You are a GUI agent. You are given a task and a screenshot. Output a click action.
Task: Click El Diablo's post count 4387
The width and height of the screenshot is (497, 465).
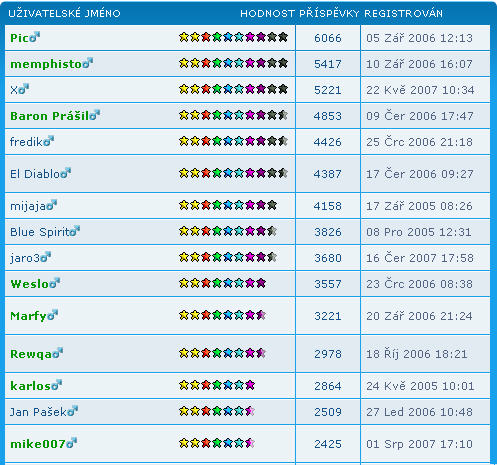tap(328, 174)
